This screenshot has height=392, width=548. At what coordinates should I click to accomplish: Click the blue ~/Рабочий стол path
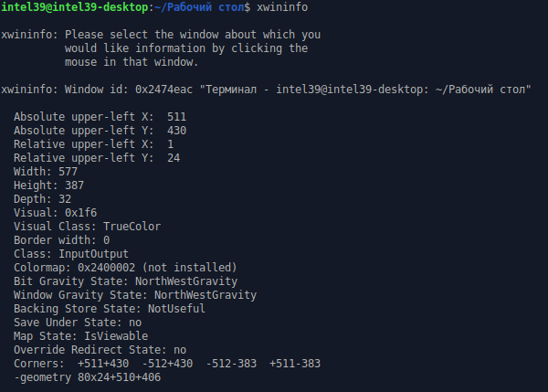[200, 7]
